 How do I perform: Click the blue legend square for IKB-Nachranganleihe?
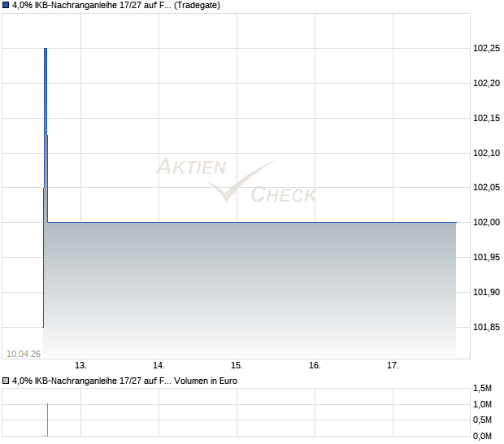[6, 5]
